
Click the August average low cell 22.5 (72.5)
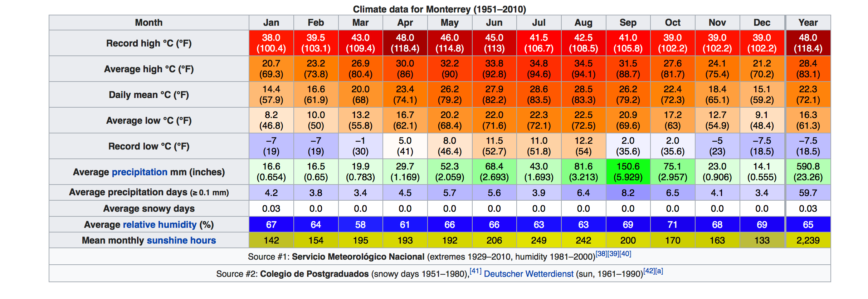[x=584, y=121]
